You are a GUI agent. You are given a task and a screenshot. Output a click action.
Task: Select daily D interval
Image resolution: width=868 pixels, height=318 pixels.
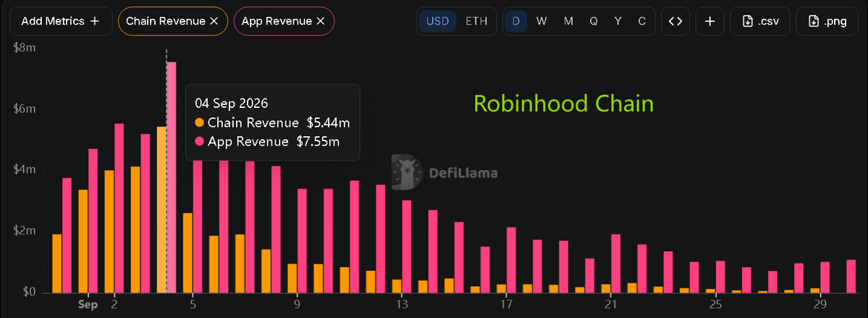516,21
